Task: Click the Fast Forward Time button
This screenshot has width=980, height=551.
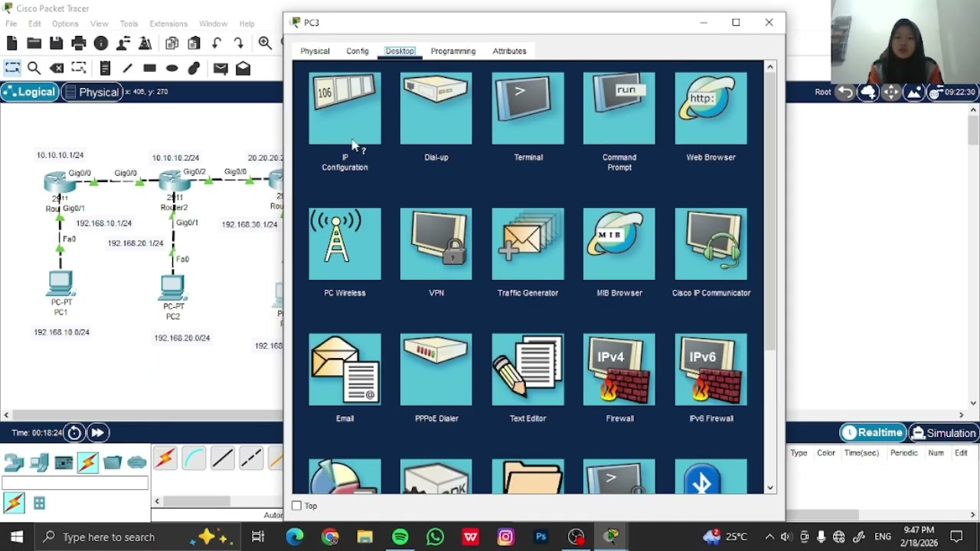Action: click(97, 433)
